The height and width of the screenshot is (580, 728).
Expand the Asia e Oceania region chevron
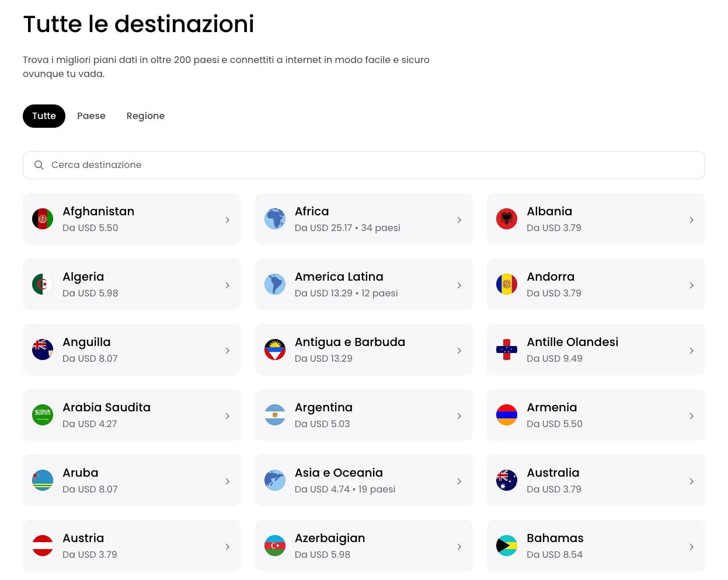459,481
